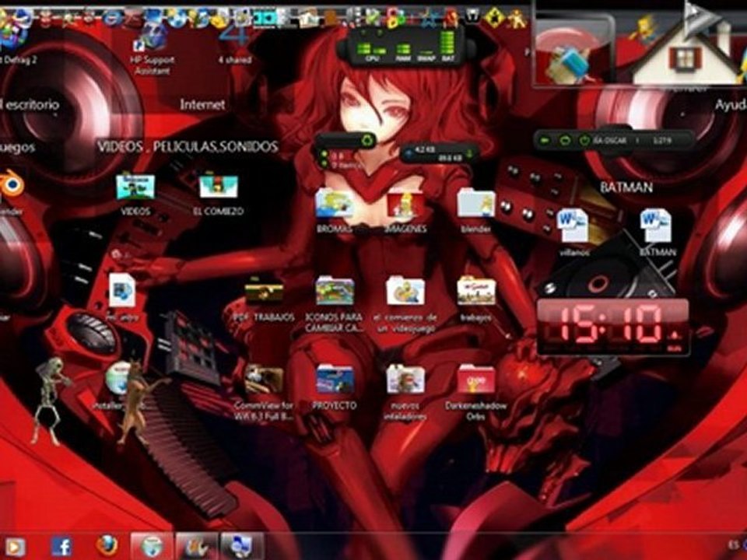Open the PROYECTO folder
The height and width of the screenshot is (560, 747).
(x=335, y=387)
